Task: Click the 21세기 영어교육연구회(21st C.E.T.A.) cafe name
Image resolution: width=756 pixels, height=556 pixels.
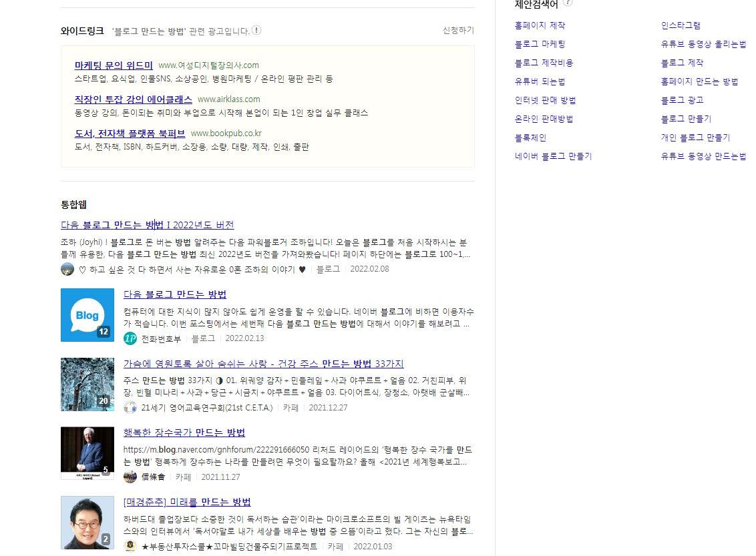Action: coord(207,408)
